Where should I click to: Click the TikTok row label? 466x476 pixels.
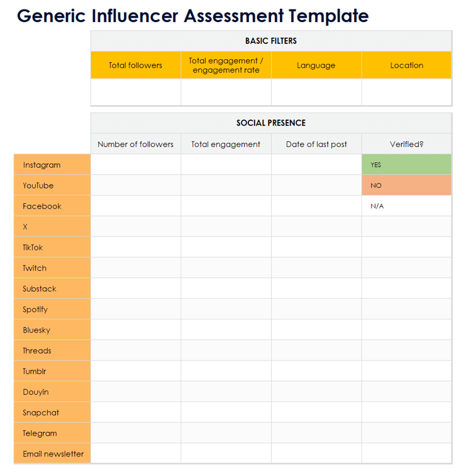(52, 247)
